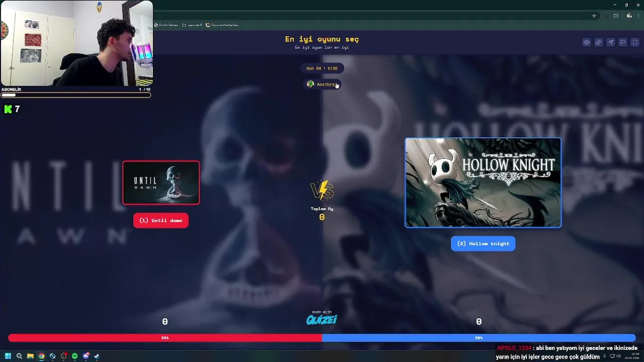
Task: Click the ABONELİK progress bar
Action: click(x=75, y=95)
